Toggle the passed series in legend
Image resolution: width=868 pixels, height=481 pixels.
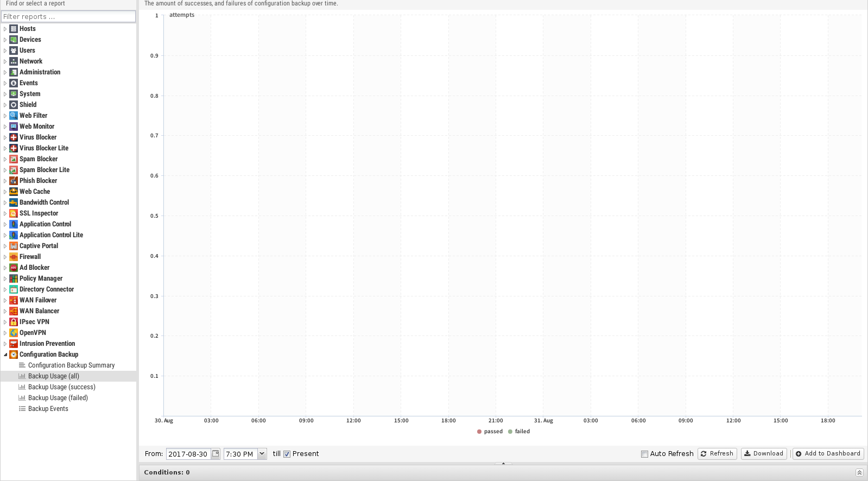[x=490, y=432]
